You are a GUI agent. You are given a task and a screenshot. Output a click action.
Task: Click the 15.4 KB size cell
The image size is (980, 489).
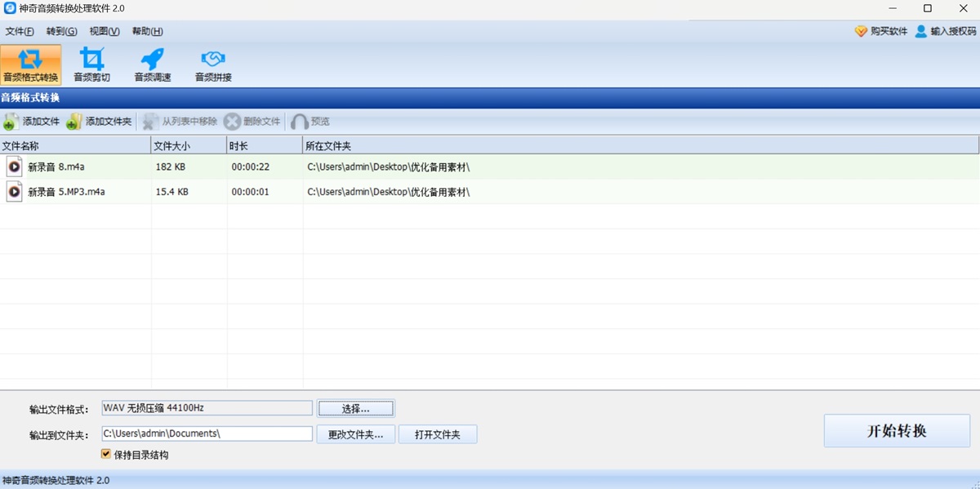(x=172, y=193)
